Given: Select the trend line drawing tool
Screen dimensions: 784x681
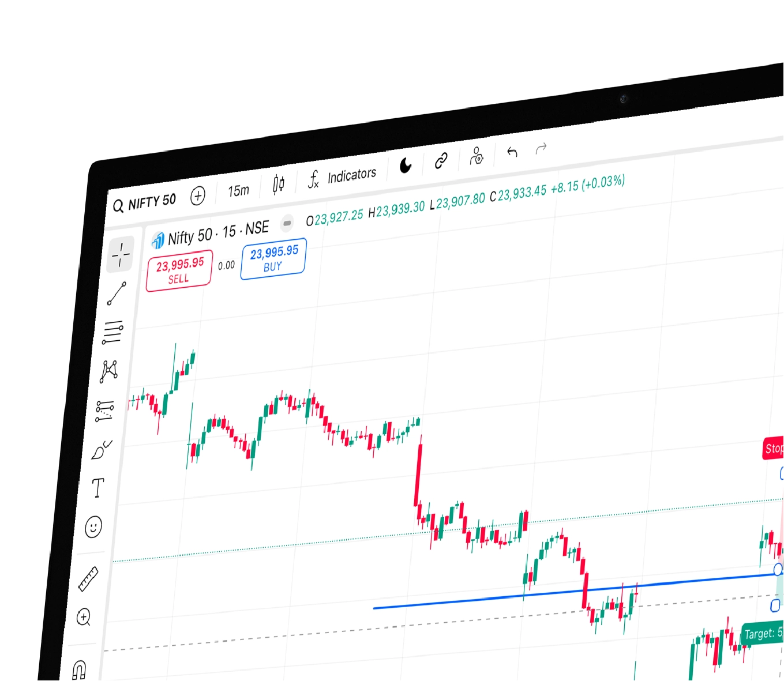Looking at the screenshot, I should click(x=117, y=294).
